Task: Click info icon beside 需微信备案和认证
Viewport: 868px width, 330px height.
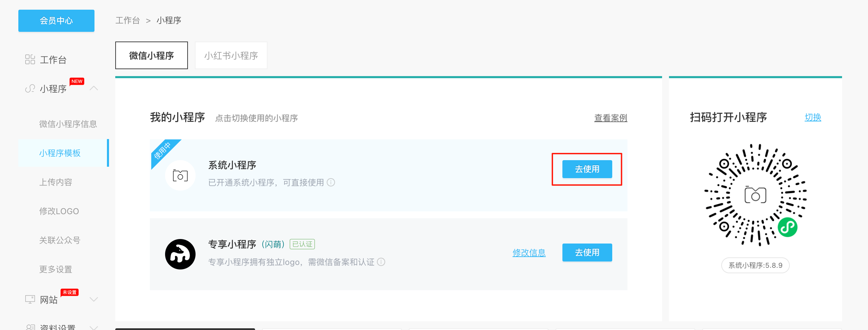Action: pos(381,262)
